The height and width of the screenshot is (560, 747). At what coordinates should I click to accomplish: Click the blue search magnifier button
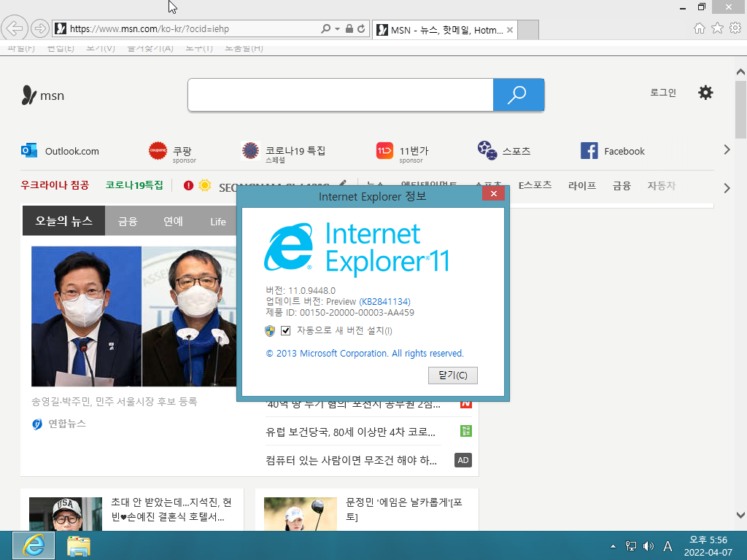tap(519, 95)
